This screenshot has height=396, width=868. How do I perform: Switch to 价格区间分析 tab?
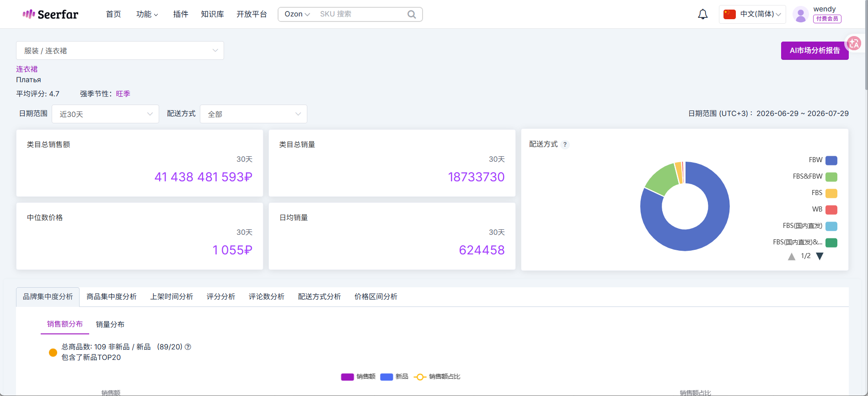[376, 297]
